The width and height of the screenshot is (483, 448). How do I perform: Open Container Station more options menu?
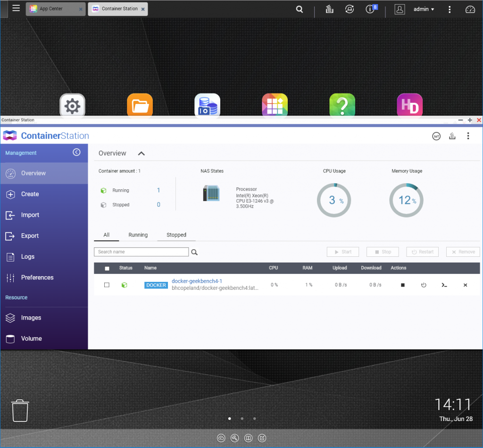pyautogui.click(x=468, y=136)
